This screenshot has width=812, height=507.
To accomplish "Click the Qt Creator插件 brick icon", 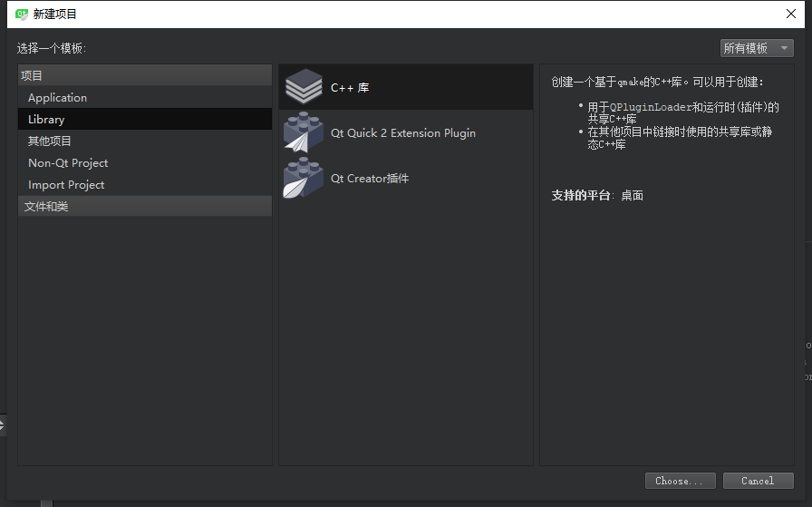I will coord(304,178).
